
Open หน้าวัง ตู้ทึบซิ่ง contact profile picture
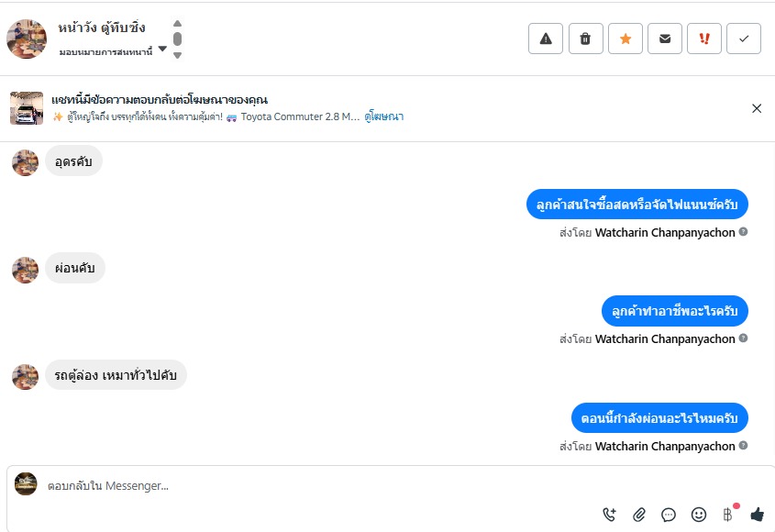coord(27,39)
